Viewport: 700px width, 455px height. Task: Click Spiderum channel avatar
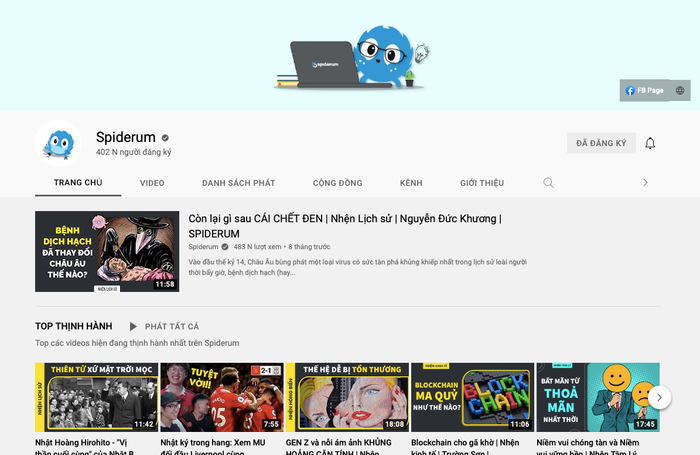click(x=58, y=143)
